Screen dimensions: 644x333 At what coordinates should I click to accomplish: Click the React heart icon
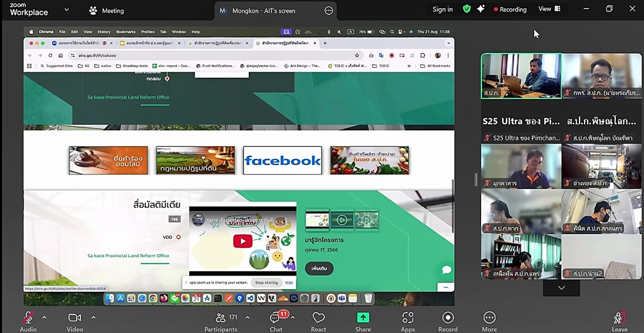point(318,318)
